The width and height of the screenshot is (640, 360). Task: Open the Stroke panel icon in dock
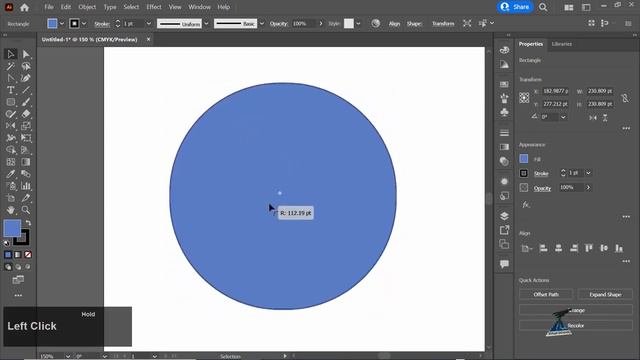tap(504, 133)
